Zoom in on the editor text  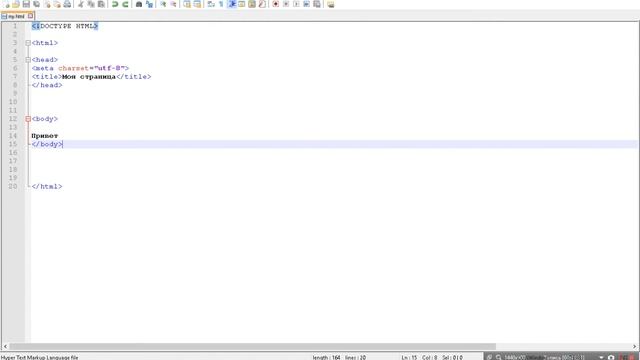[163, 4]
